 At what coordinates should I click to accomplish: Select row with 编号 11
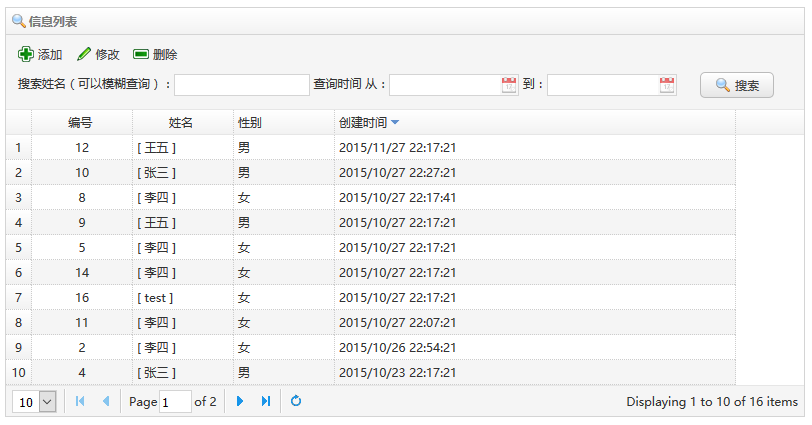pyautogui.click(x=371, y=323)
